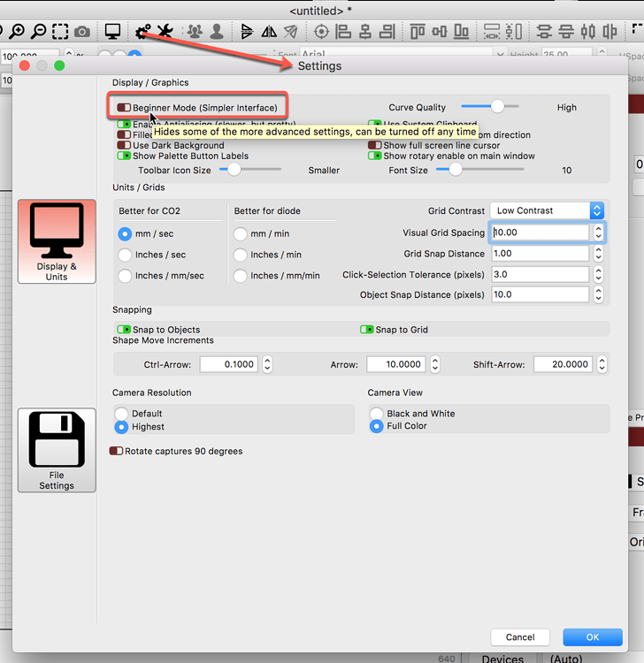This screenshot has height=663, width=644.
Task: Select Inches / sec units
Action: pos(125,255)
